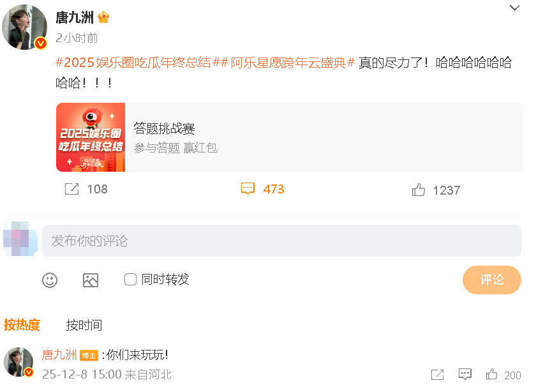Image resolution: width=536 pixels, height=392 pixels.
Task: Sort comments by 按热度
Action: 22,324
